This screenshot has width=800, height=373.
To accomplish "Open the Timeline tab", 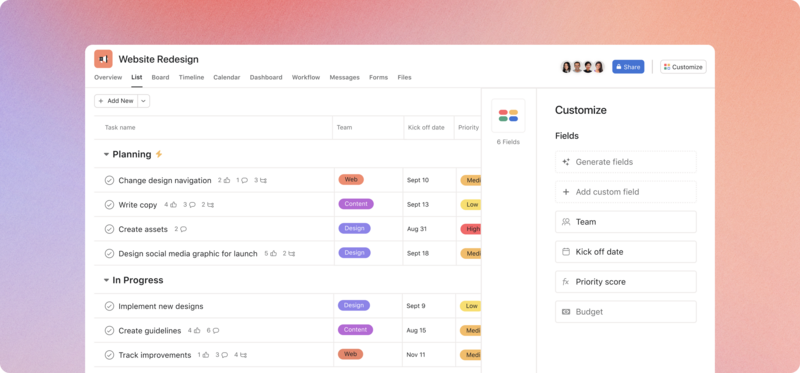I will pyautogui.click(x=191, y=78).
